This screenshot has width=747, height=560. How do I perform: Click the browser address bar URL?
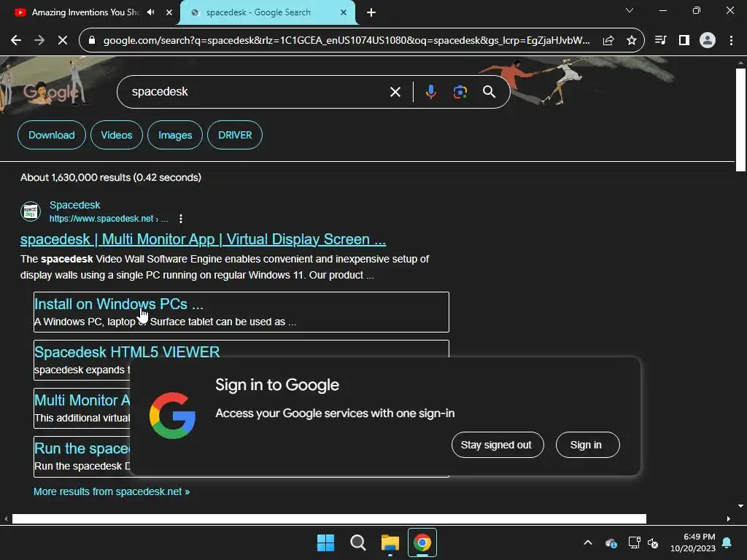click(x=347, y=41)
